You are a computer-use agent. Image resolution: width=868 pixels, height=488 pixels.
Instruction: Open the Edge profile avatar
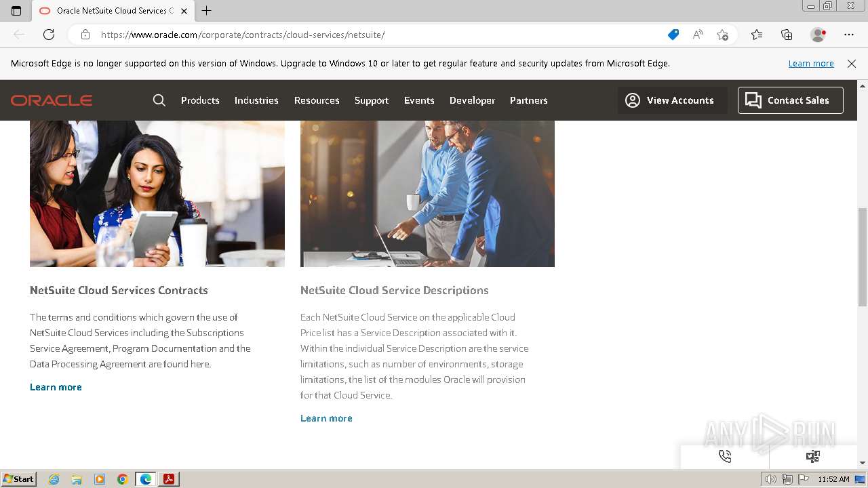click(x=818, y=35)
